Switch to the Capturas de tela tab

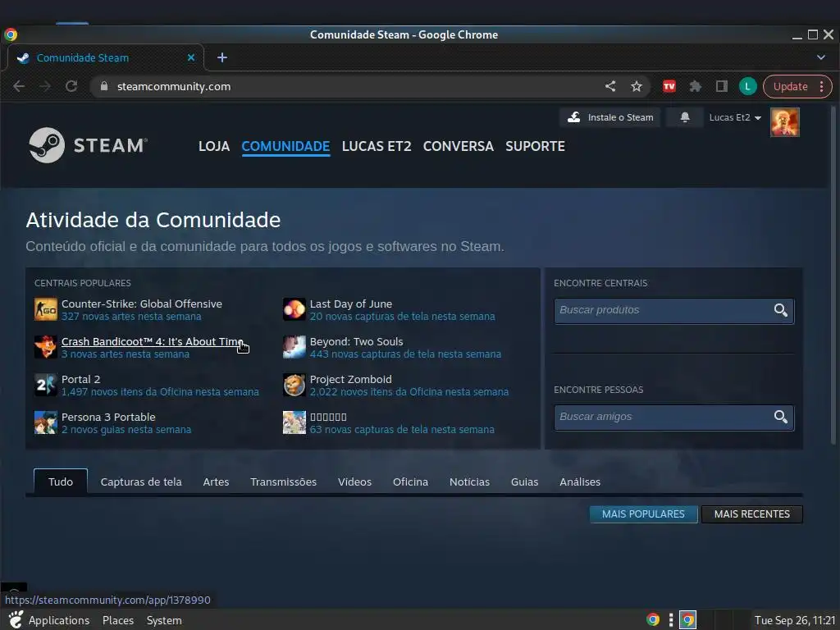point(141,482)
